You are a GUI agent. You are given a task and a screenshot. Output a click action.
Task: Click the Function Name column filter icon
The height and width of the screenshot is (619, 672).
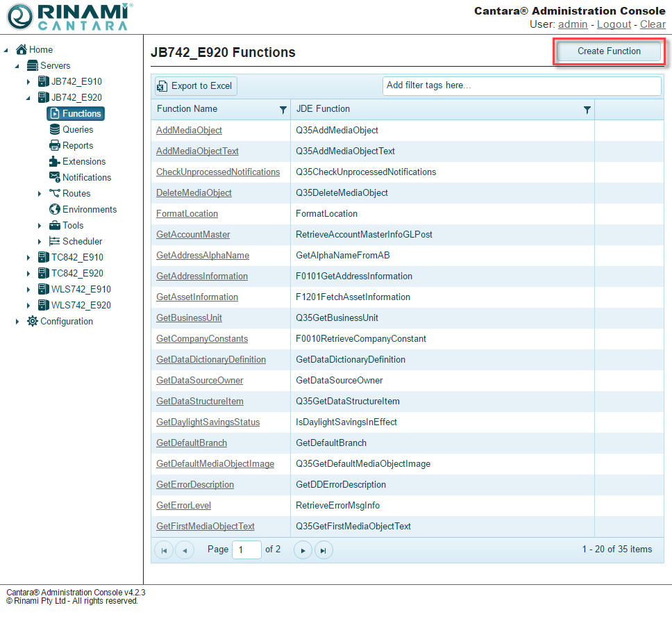coord(283,110)
